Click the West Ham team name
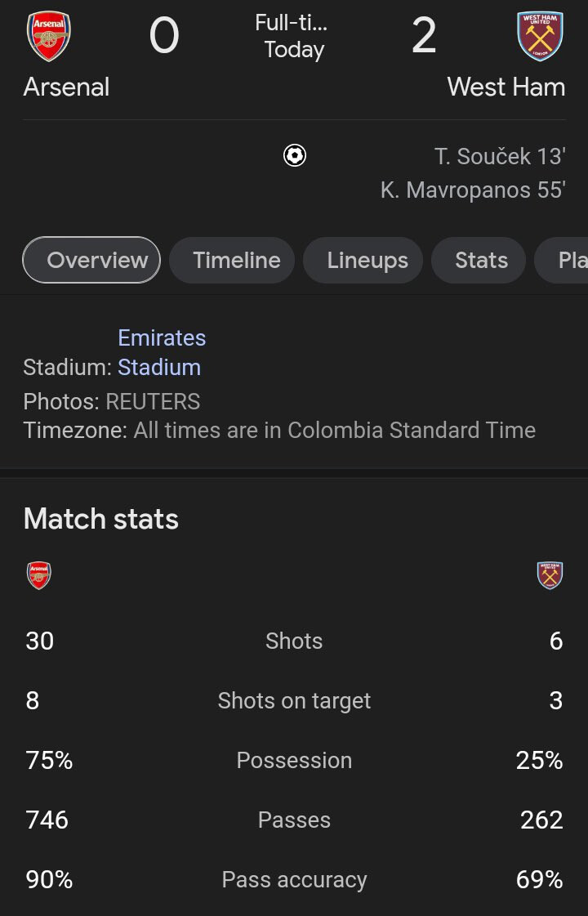The image size is (588, 916). pos(506,87)
